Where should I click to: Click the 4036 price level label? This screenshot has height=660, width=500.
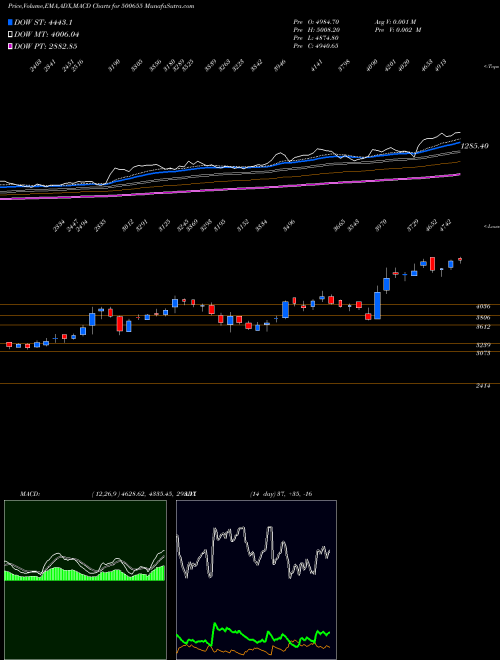tap(483, 307)
